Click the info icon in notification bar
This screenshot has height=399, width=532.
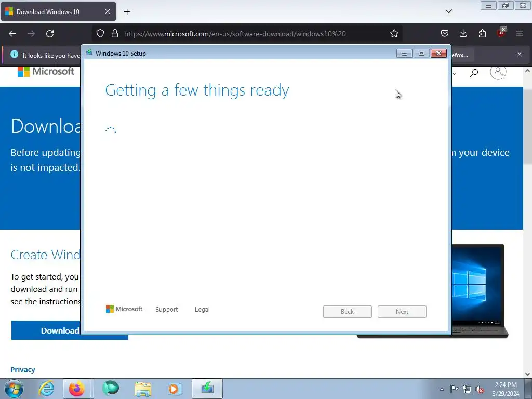point(14,54)
